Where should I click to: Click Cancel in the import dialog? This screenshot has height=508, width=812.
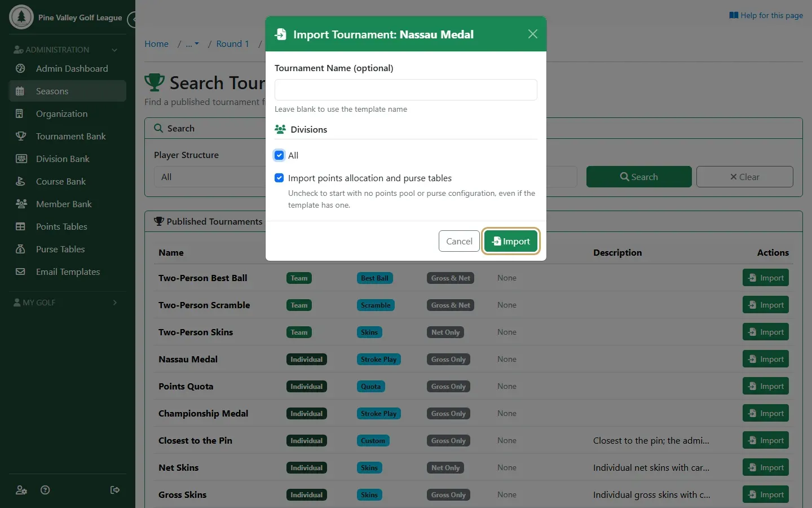pyautogui.click(x=459, y=241)
